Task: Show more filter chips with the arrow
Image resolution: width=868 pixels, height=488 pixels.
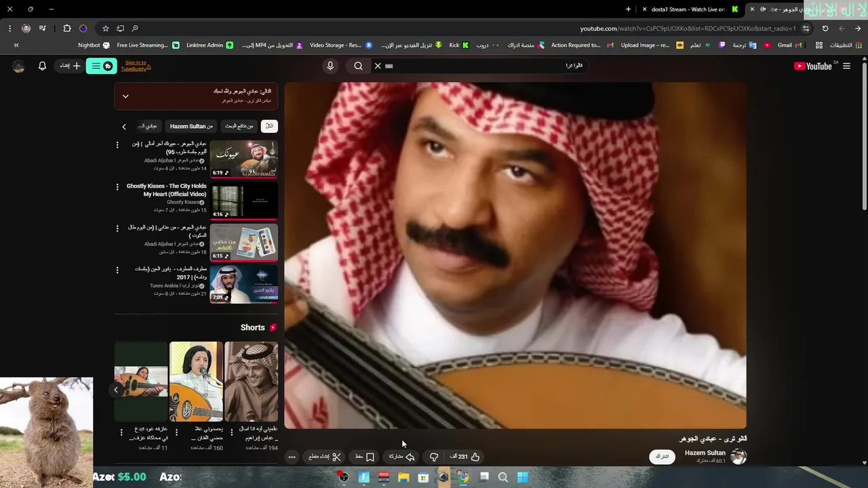Action: coord(124,127)
